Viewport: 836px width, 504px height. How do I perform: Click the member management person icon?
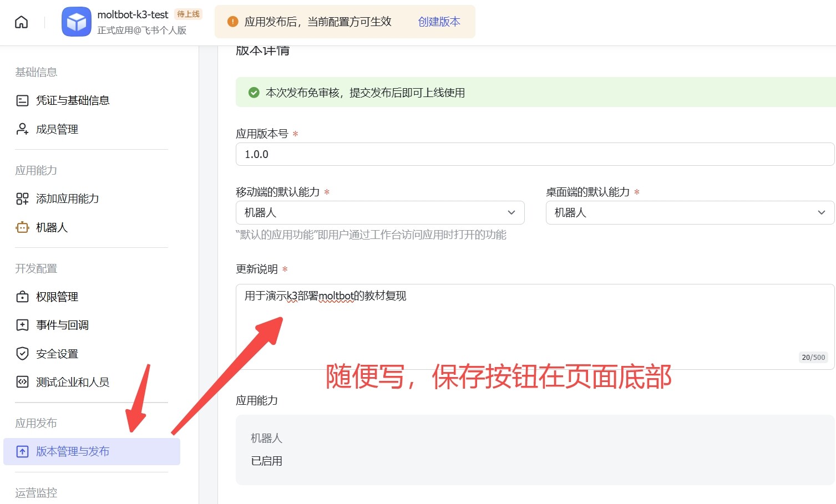coord(22,129)
